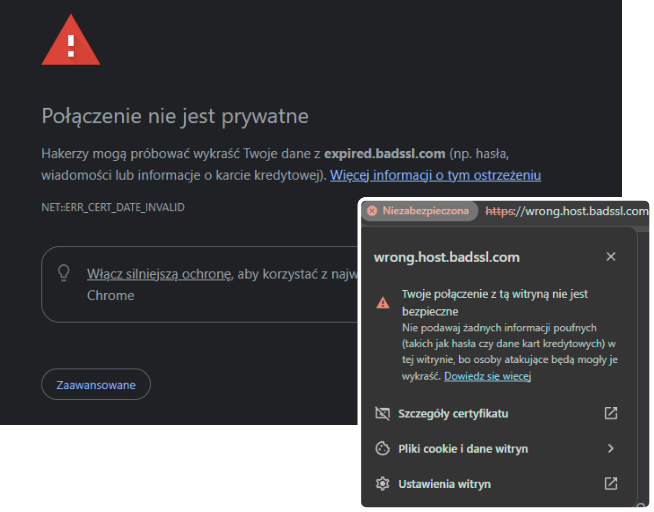Click the Niezabezpieczona security chip

[419, 211]
